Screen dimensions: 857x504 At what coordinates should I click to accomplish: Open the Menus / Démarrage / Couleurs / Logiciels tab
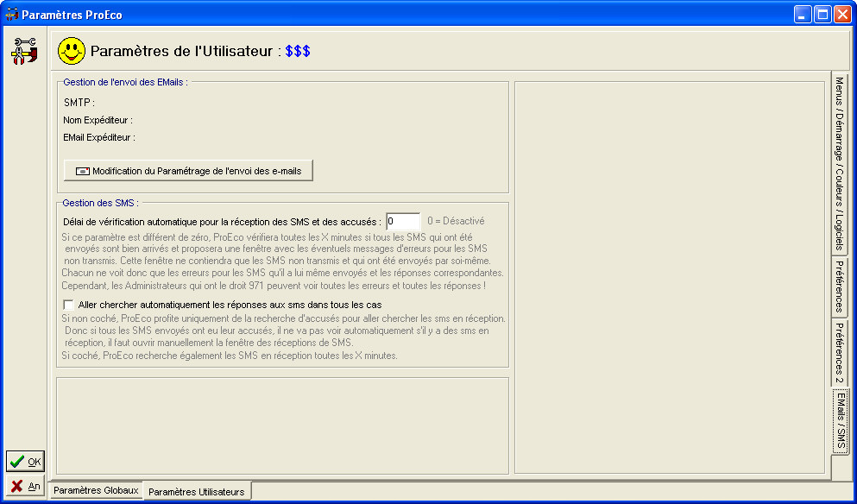(x=840, y=163)
